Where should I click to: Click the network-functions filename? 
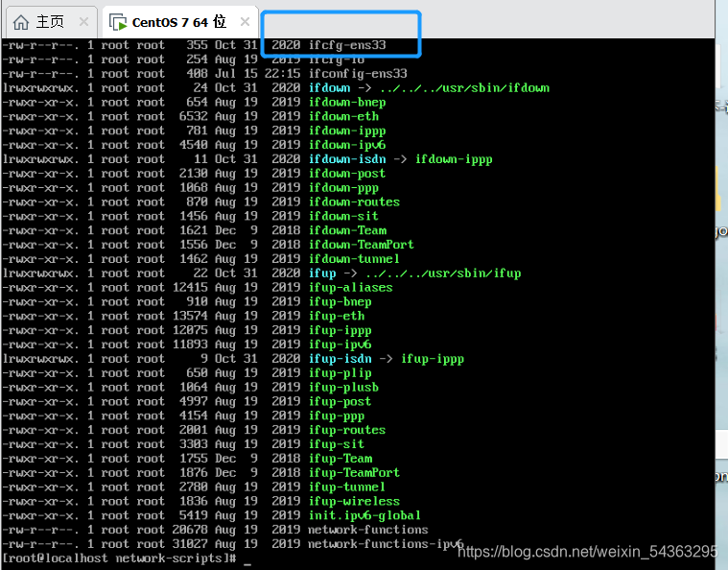(x=368, y=530)
